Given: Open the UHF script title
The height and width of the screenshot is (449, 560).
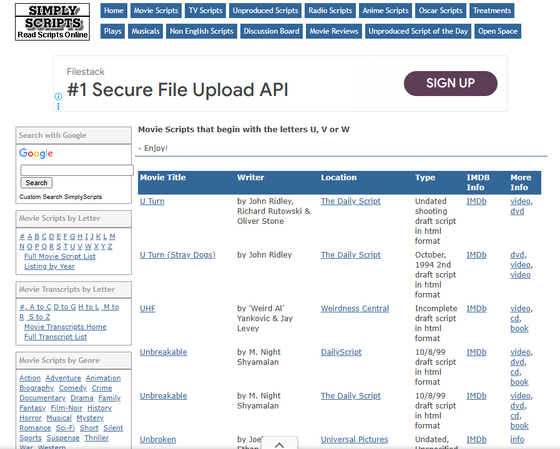Looking at the screenshot, I should point(148,308).
